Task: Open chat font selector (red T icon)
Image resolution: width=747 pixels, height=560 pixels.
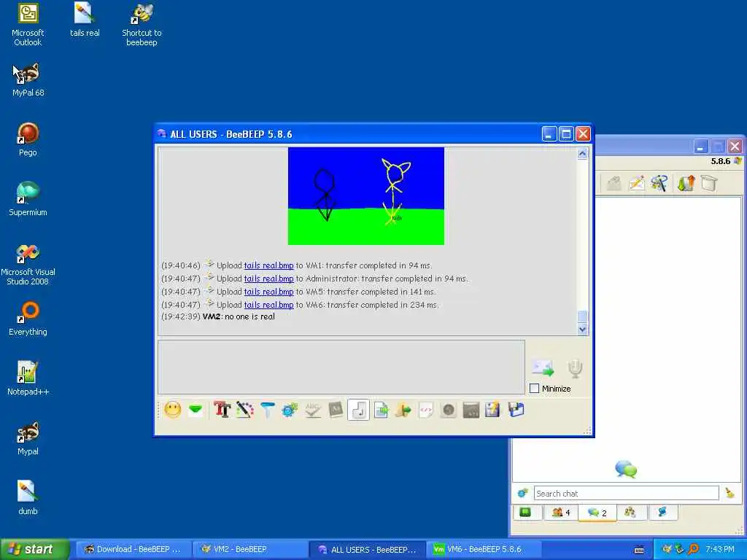Action: coord(222,410)
